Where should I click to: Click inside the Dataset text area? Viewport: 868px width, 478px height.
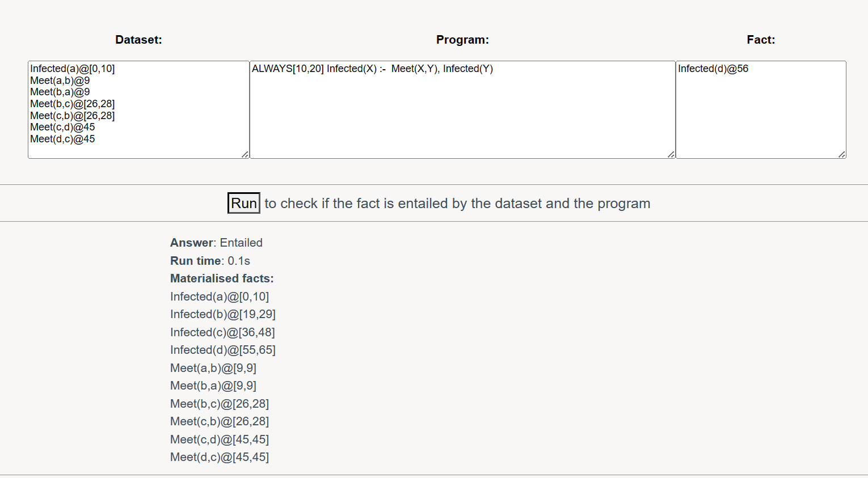point(138,109)
